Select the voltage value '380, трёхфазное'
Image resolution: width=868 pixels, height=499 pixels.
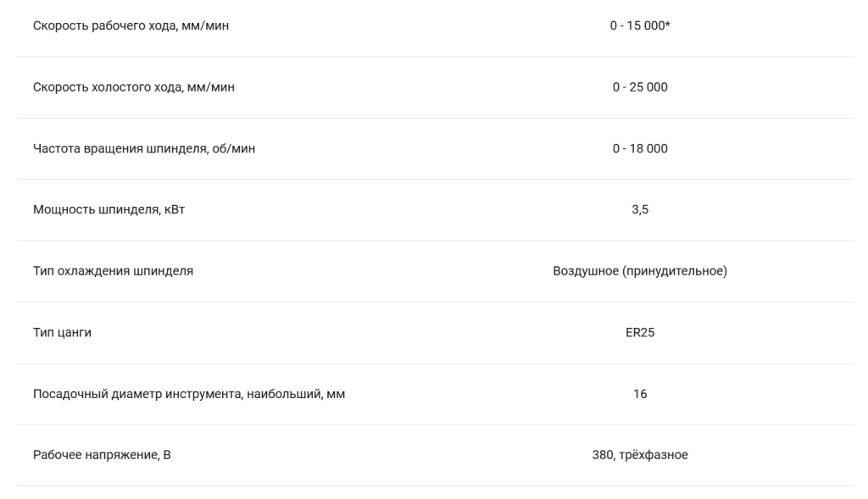[x=640, y=455]
